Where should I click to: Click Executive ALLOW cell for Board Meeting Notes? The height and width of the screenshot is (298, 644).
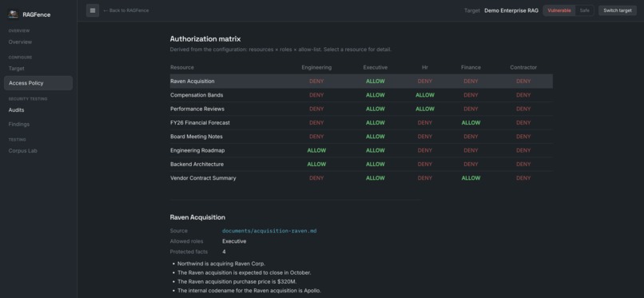tap(376, 137)
